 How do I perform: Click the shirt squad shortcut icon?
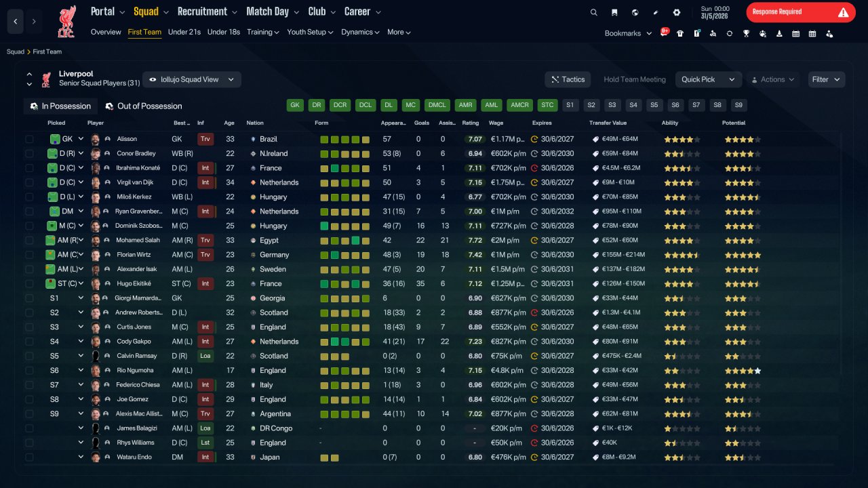pyautogui.click(x=680, y=33)
